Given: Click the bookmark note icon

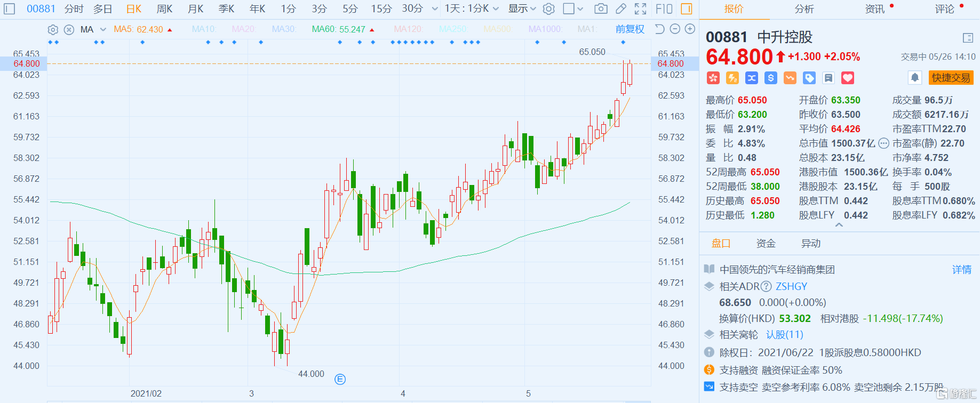Looking at the screenshot, I should (828, 78).
